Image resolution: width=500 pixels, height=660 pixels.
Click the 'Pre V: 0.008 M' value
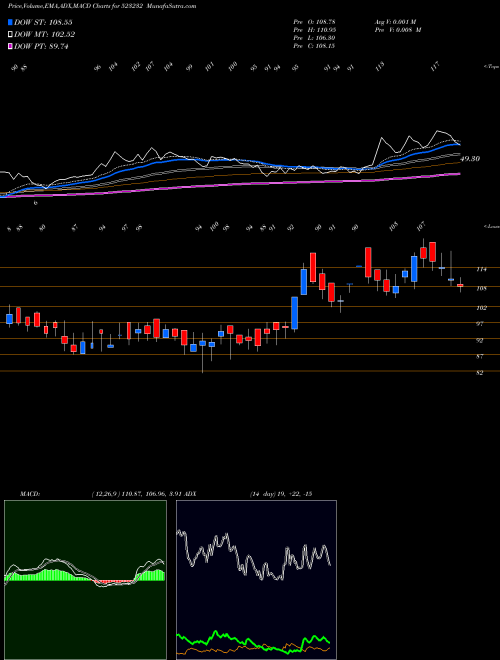[x=397, y=30]
